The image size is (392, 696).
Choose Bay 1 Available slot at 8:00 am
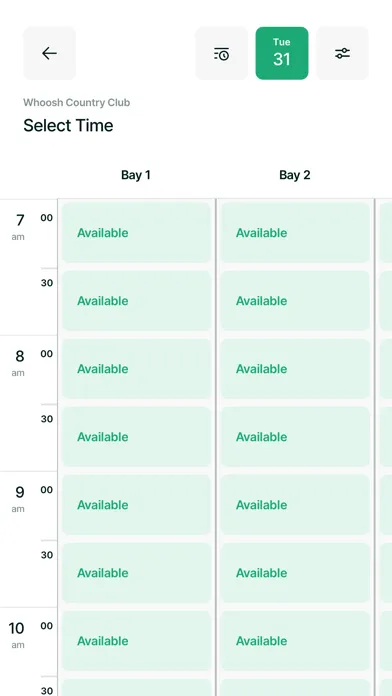[x=136, y=368]
